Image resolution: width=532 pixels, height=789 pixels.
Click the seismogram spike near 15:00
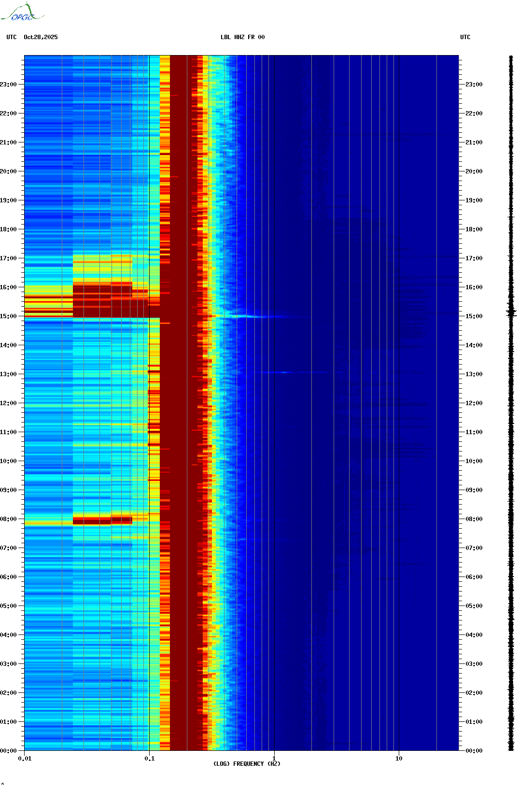tap(511, 312)
